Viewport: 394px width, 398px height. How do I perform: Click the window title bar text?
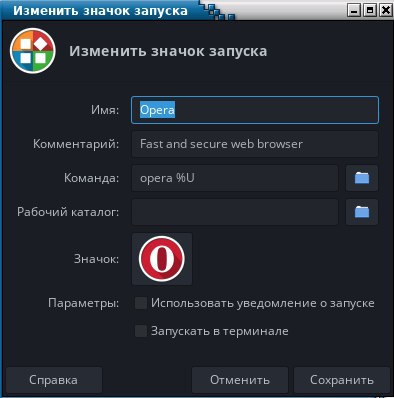click(x=100, y=11)
